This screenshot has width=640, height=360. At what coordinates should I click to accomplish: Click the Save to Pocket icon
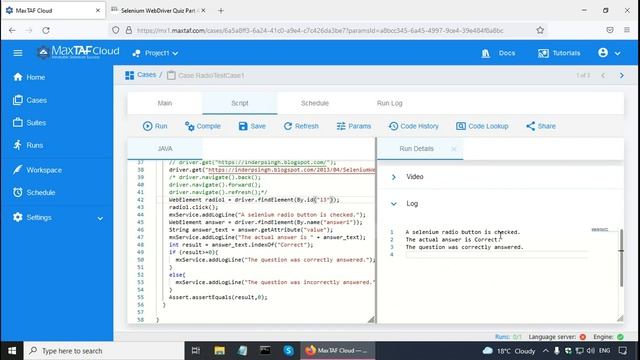[x=610, y=30]
